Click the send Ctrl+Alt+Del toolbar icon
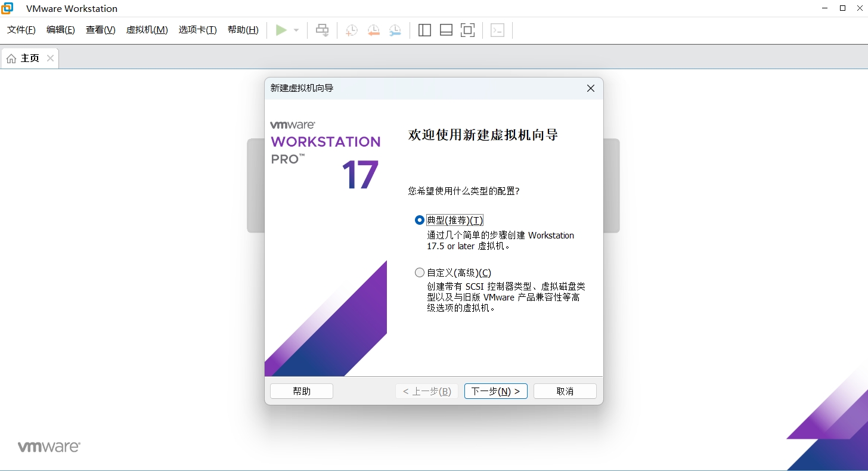Viewport: 868px width, 471px height. click(x=323, y=30)
